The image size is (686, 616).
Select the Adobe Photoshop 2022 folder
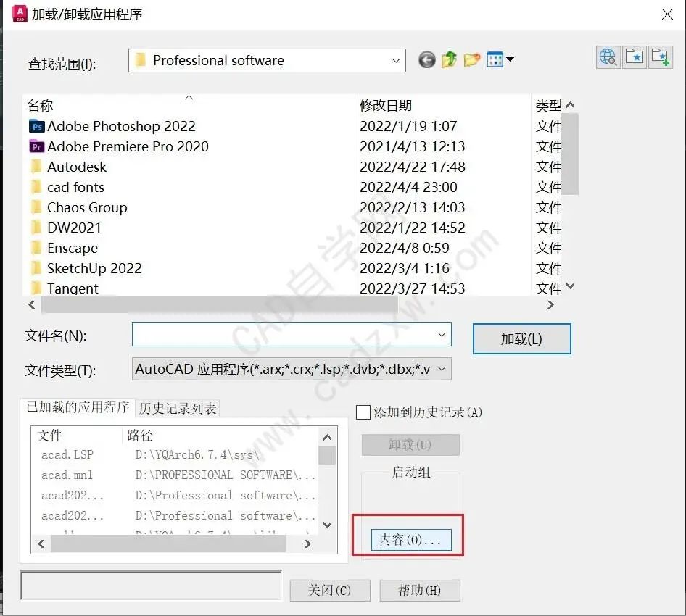[x=112, y=126]
